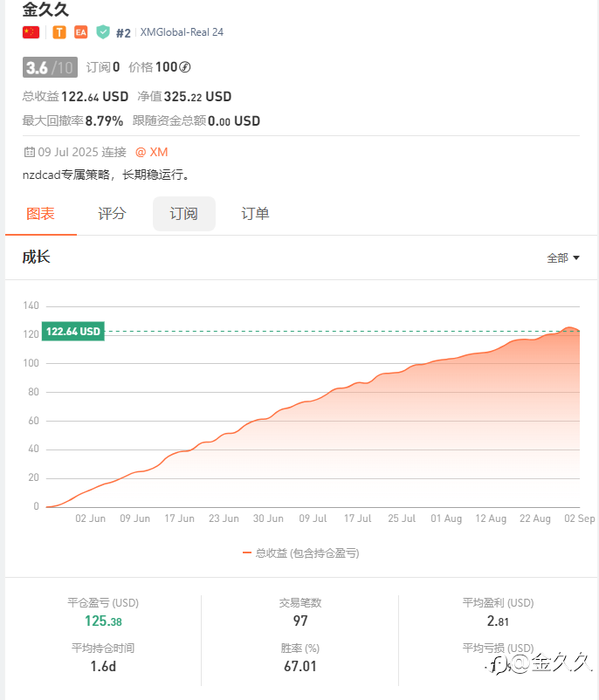Image resolution: width=599 pixels, height=700 pixels.
Task: Click the green shield verified icon
Action: point(103,32)
